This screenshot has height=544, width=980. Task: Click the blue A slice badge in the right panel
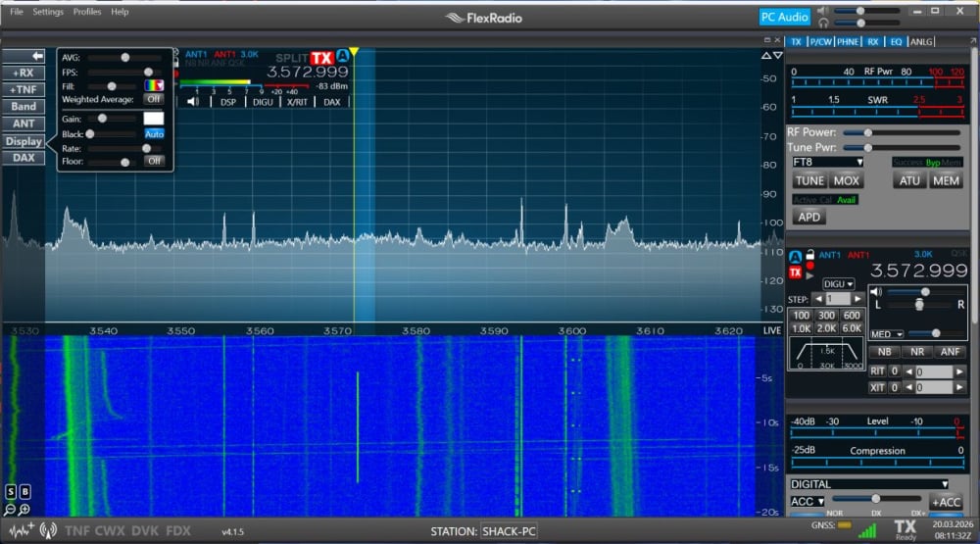[x=795, y=257]
